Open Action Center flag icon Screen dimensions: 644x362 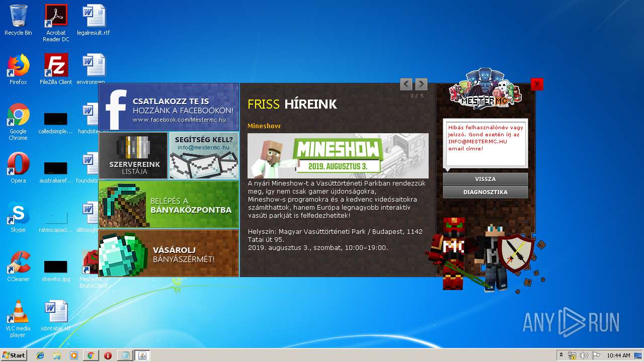(x=596, y=355)
